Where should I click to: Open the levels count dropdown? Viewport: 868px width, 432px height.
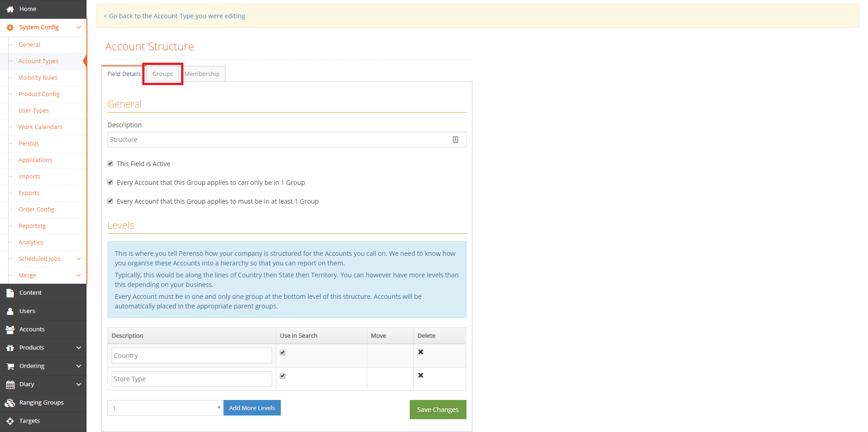pyautogui.click(x=166, y=408)
